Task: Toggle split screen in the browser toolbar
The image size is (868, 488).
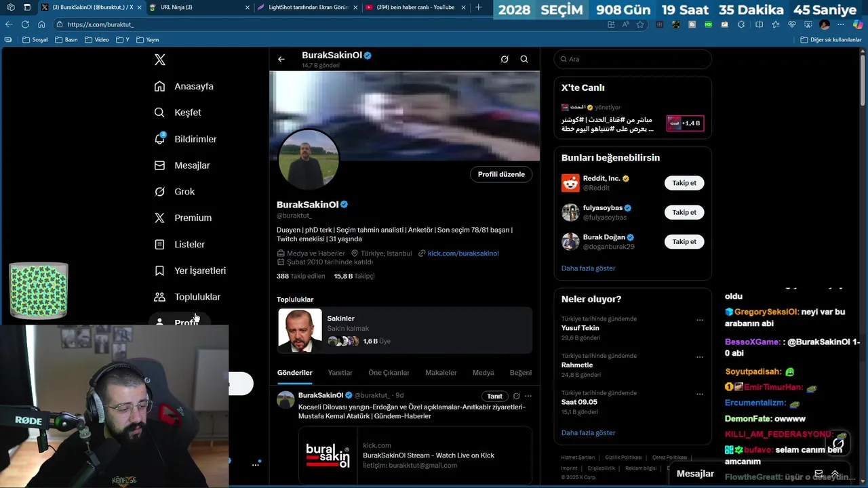Action: [x=759, y=24]
